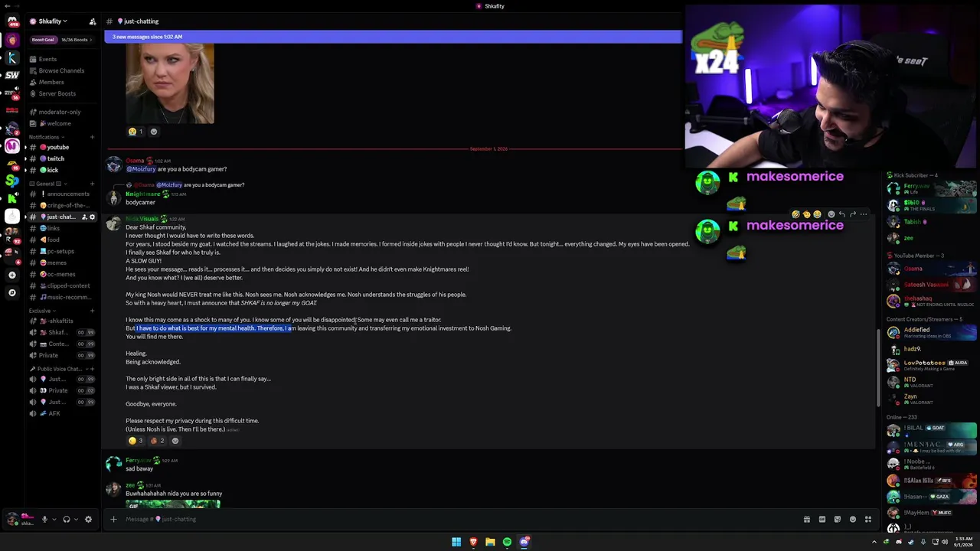Toggle the crying emoji reaction with count 1
Viewport: 980px width, 551px height.
(136, 132)
